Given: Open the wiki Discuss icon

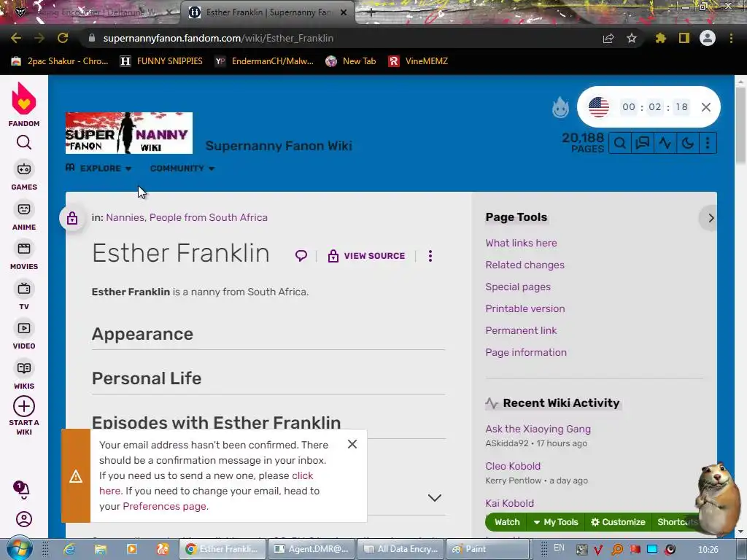Looking at the screenshot, I should pyautogui.click(x=643, y=143).
